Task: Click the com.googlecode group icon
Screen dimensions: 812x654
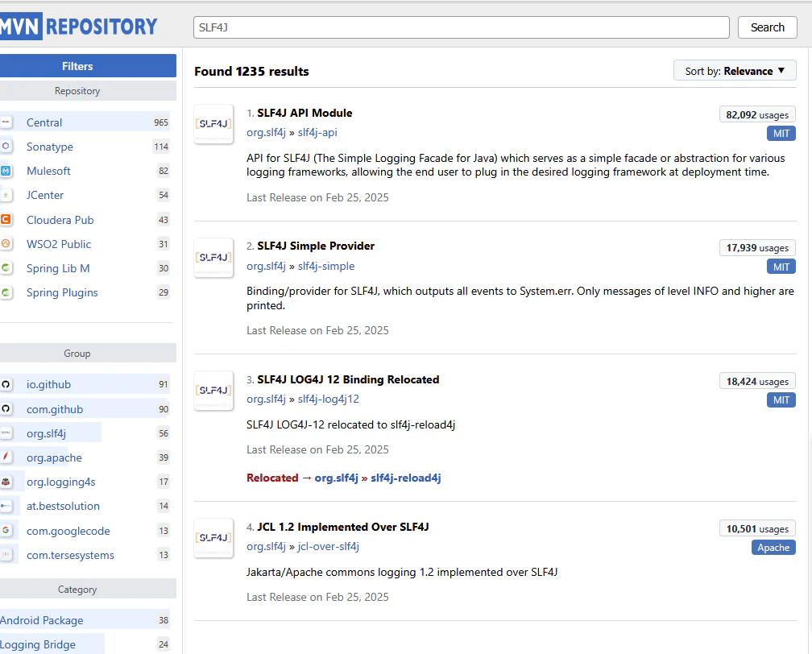Action: click(x=6, y=530)
